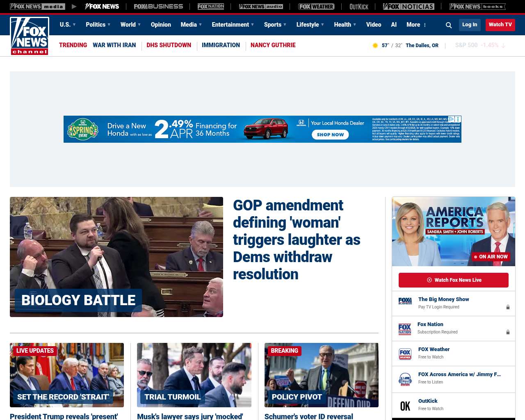The height and width of the screenshot is (420, 525).
Task: Go to the Opinion section
Action: [x=161, y=25]
